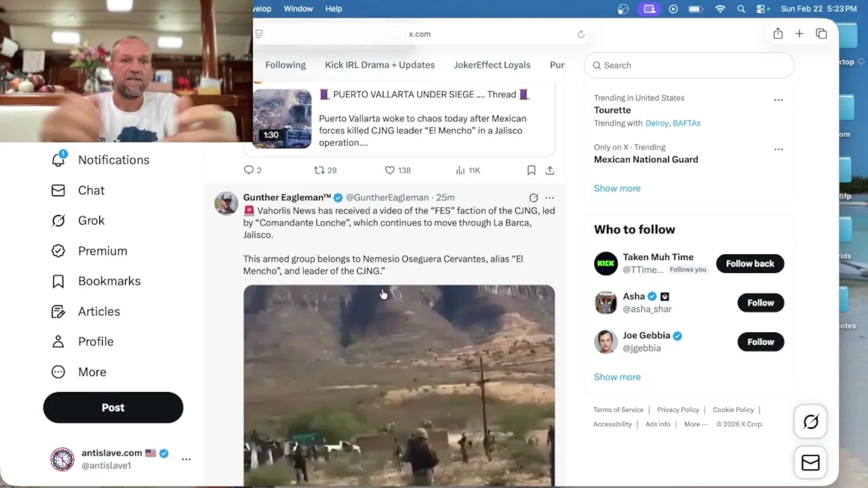This screenshot has width=868, height=488.
Task: Open more options for Tourette trend
Action: coord(778,100)
